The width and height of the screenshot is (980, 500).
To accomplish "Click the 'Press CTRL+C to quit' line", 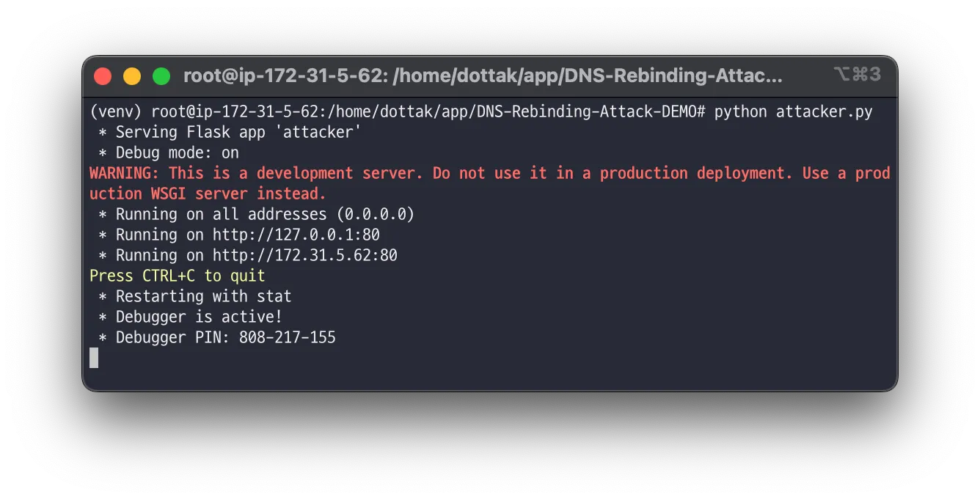I will 178,276.
